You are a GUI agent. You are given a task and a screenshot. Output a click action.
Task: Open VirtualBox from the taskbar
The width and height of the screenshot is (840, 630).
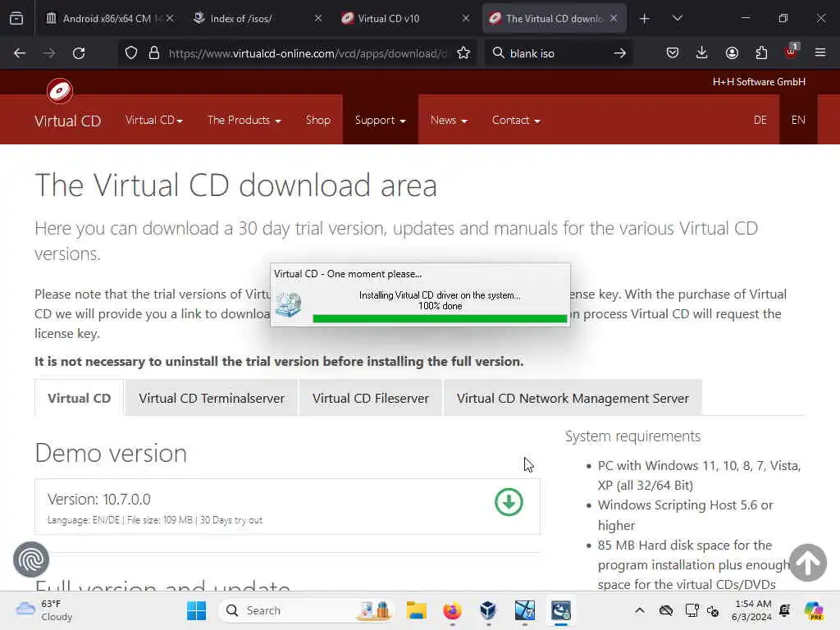point(488,610)
